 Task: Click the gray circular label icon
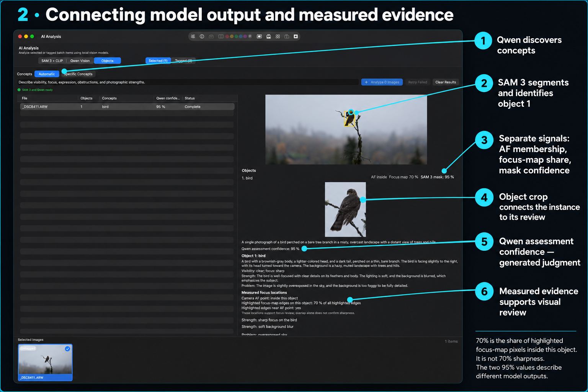point(250,36)
